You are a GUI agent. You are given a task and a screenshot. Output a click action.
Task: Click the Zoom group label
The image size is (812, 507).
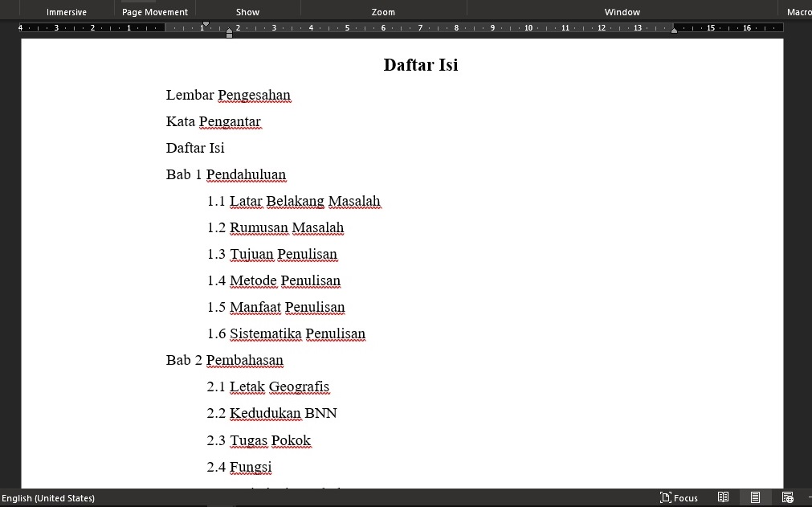383,12
